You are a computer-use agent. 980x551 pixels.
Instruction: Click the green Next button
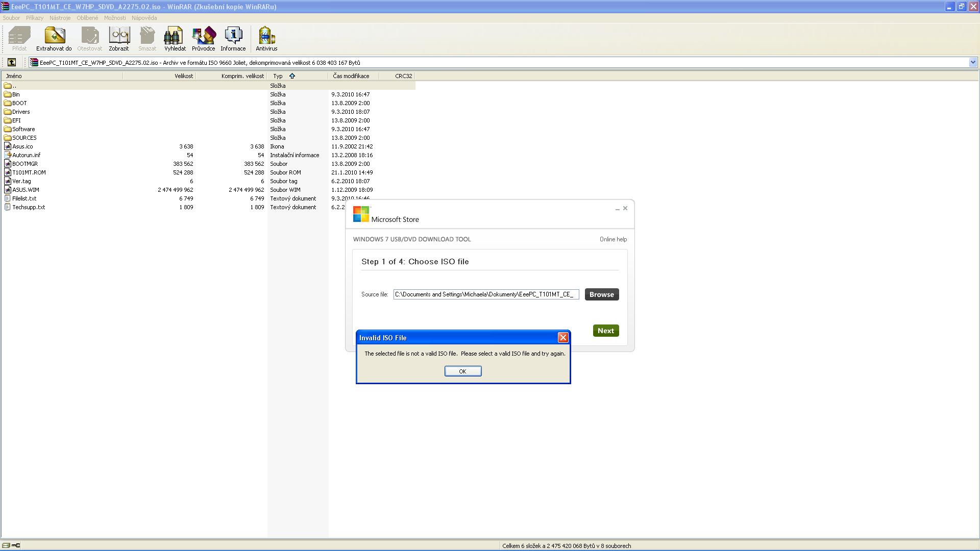pyautogui.click(x=606, y=331)
